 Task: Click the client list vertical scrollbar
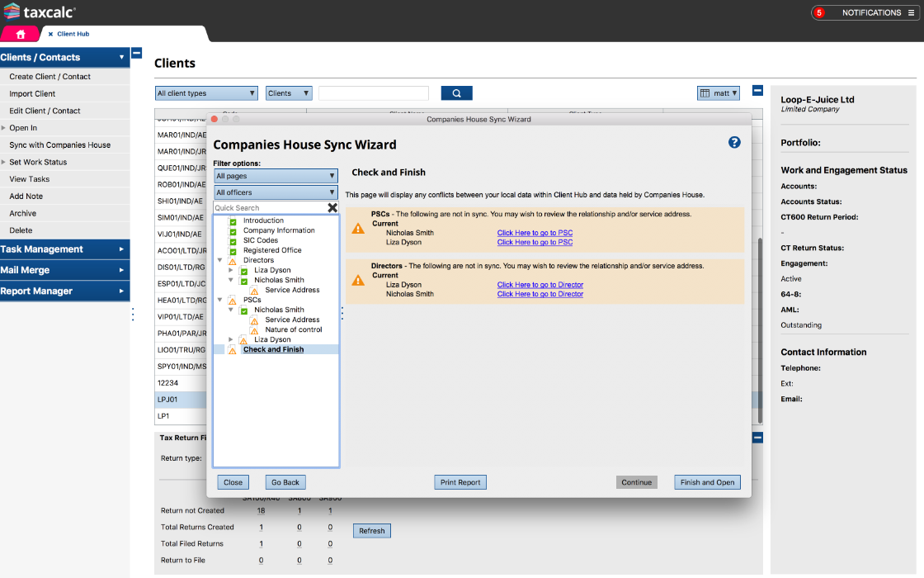760,330
